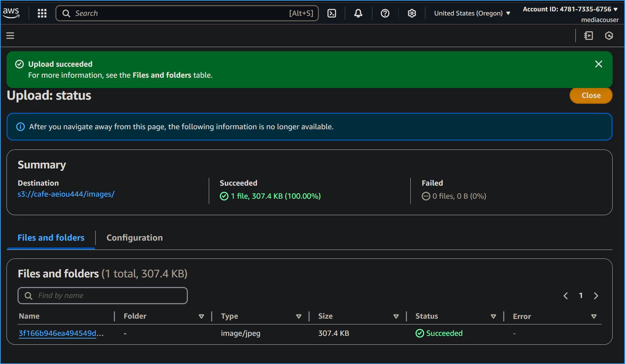Screen dimensions: 625x364
Task: Open the settings gear in header
Action: [x=412, y=13]
